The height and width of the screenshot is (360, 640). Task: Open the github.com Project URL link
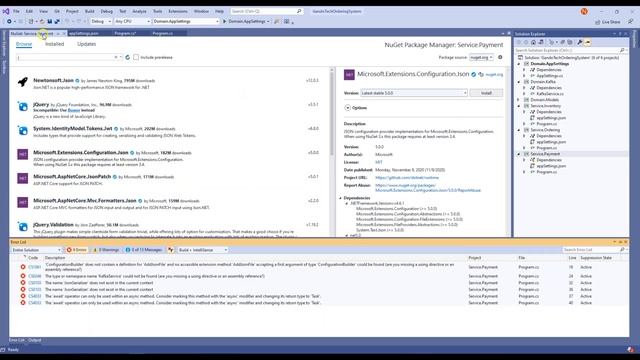[407, 178]
